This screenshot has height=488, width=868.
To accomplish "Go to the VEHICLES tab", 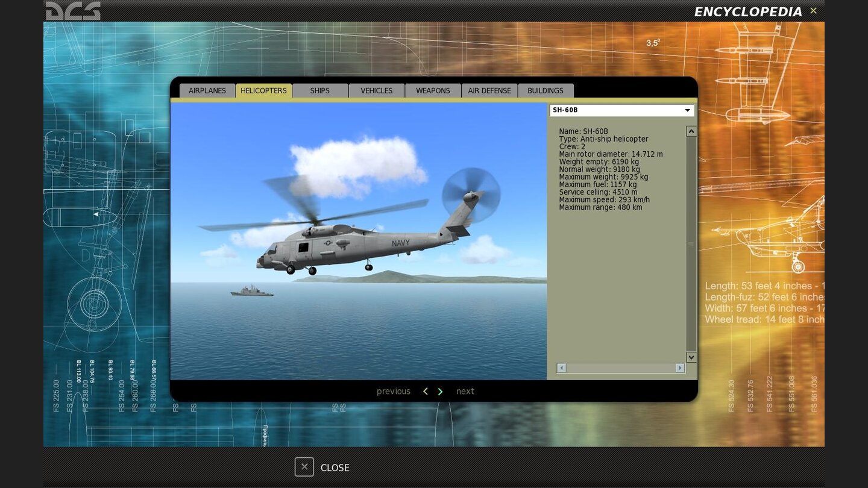I will point(377,90).
